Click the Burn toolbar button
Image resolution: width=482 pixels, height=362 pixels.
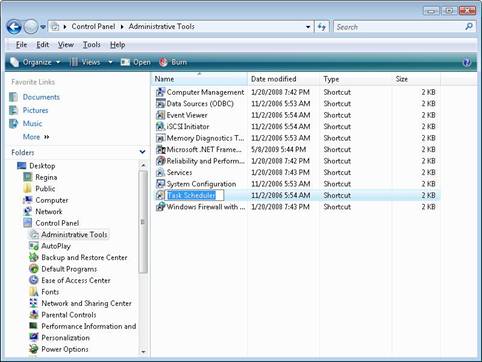coord(173,62)
